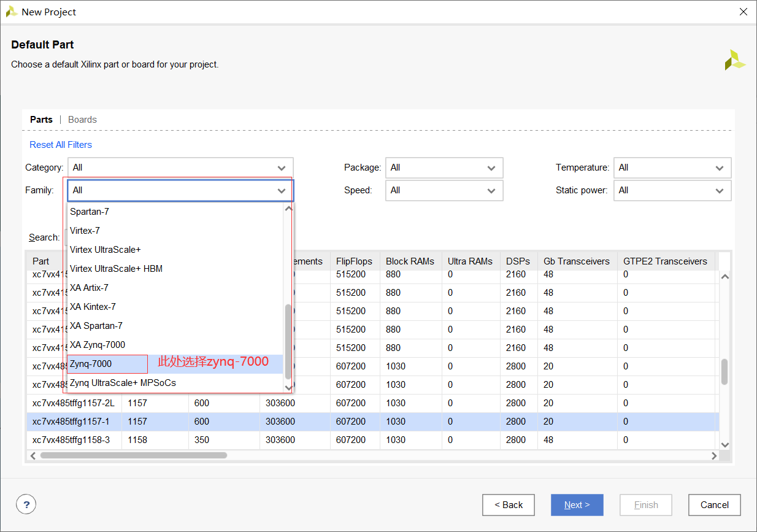Click family list scroll down arrow
The width and height of the screenshot is (757, 532).
click(288, 387)
